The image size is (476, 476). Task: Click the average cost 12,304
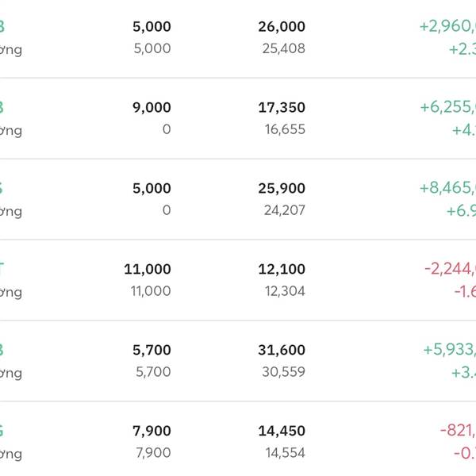coord(284,291)
